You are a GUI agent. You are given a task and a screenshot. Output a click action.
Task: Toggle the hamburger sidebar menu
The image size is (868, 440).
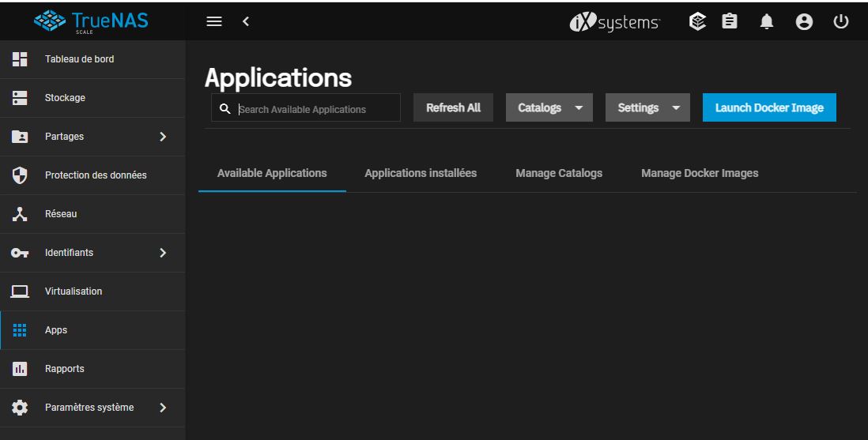214,21
